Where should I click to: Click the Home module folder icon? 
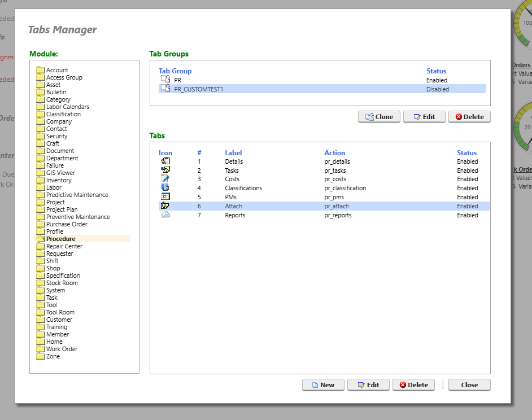41,342
